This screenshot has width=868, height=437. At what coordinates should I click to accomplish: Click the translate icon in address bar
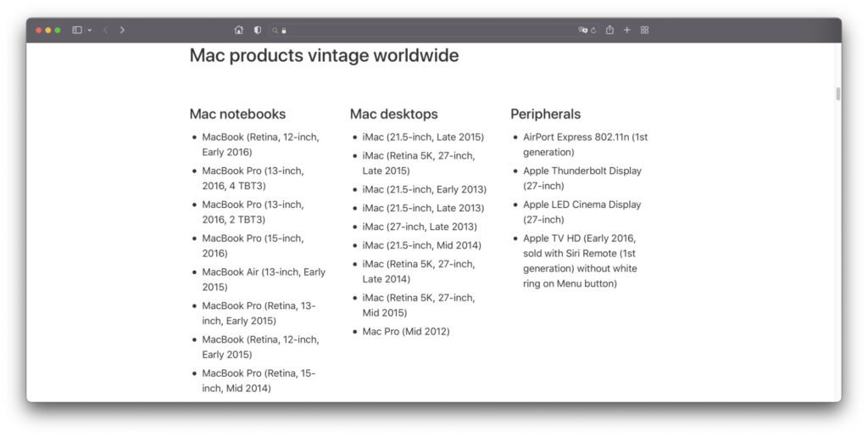tap(583, 30)
